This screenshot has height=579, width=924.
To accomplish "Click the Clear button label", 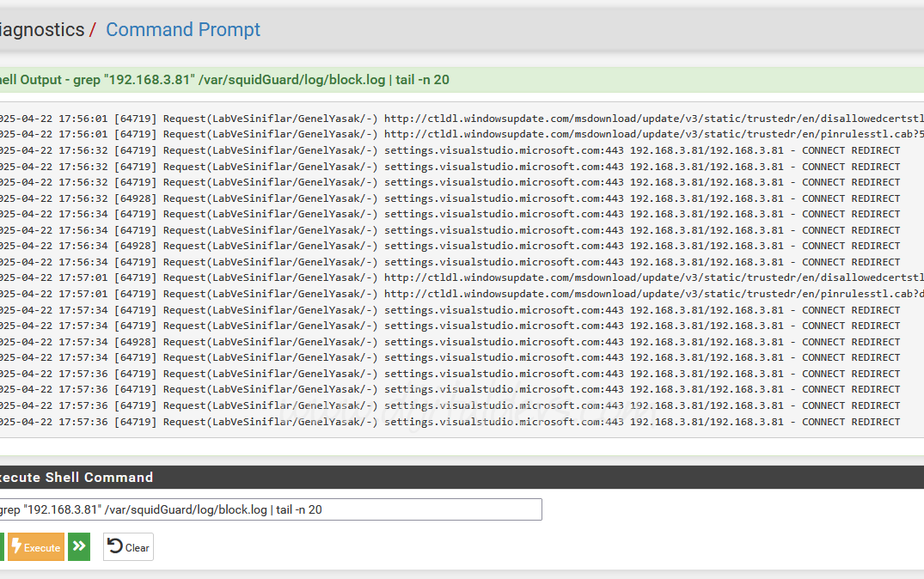I will 137,547.
